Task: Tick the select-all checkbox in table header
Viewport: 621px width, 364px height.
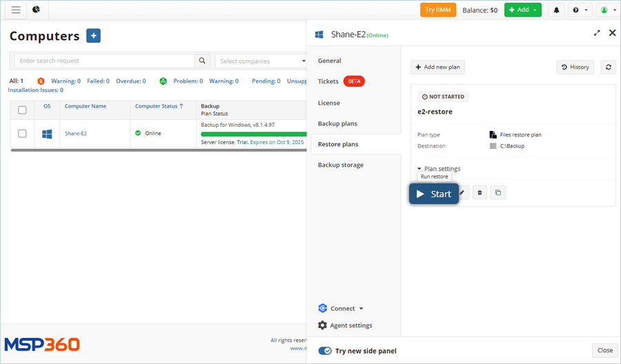Action: 22,110
